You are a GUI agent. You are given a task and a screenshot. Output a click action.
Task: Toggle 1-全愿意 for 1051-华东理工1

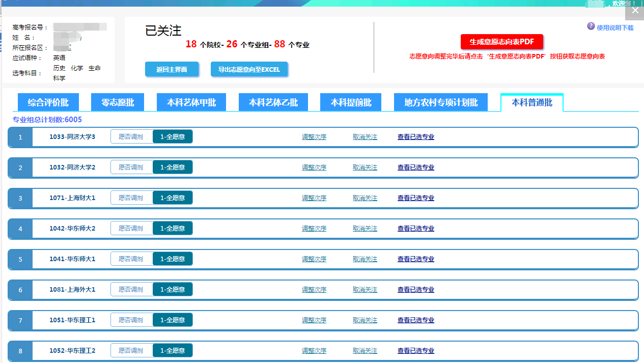click(173, 320)
